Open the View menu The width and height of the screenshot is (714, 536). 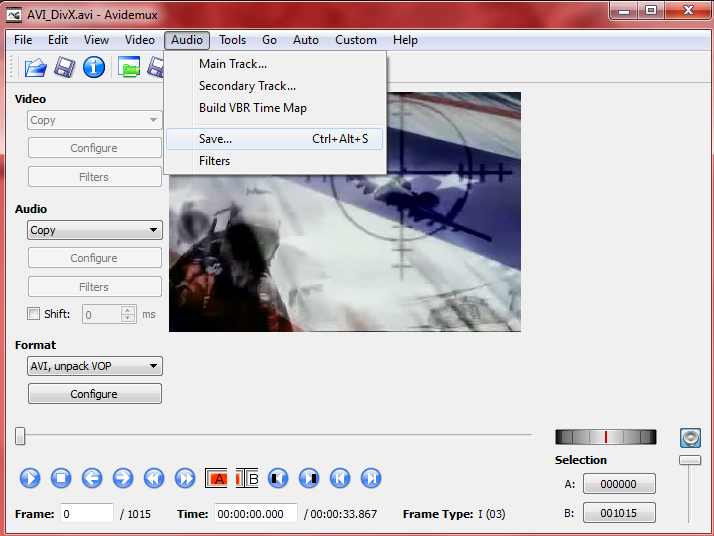96,40
